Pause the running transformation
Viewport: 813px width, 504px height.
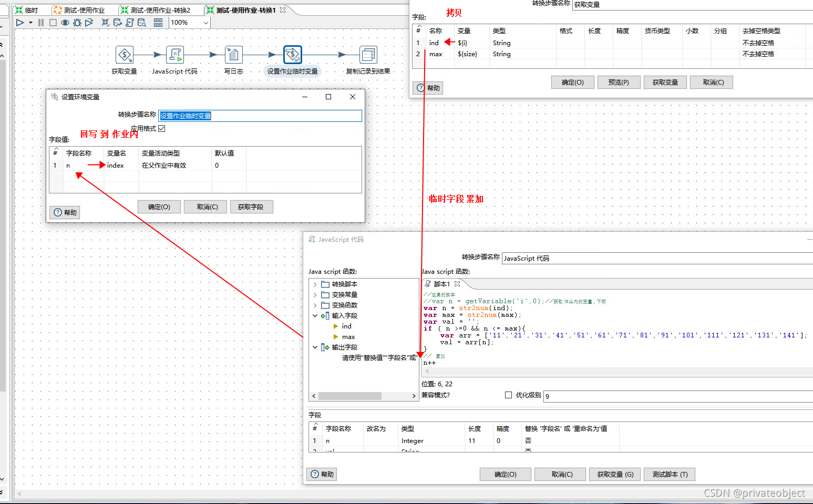pos(41,23)
